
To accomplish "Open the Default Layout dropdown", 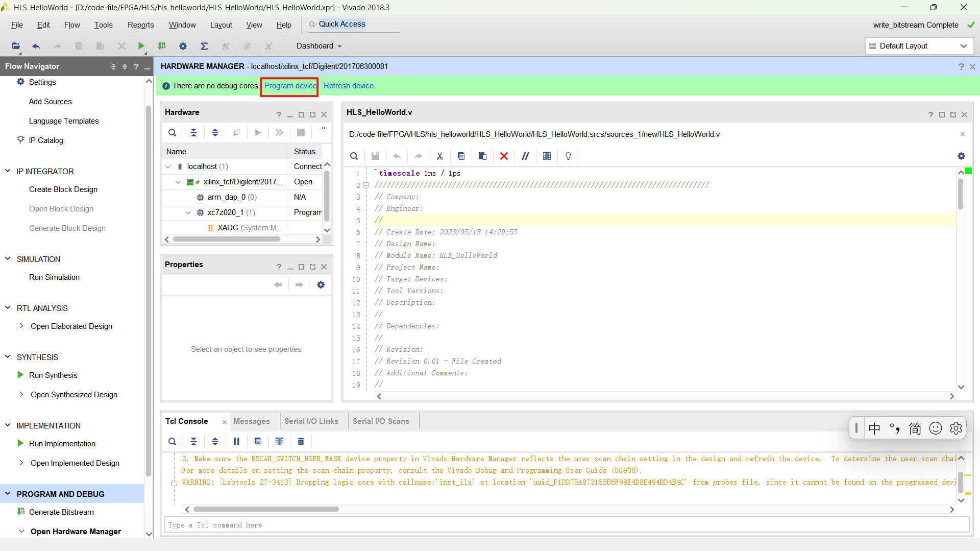I will pos(919,46).
